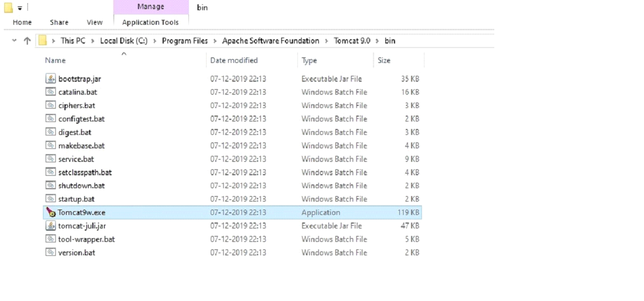Click the 9 KB size of service.bat

coord(413,159)
